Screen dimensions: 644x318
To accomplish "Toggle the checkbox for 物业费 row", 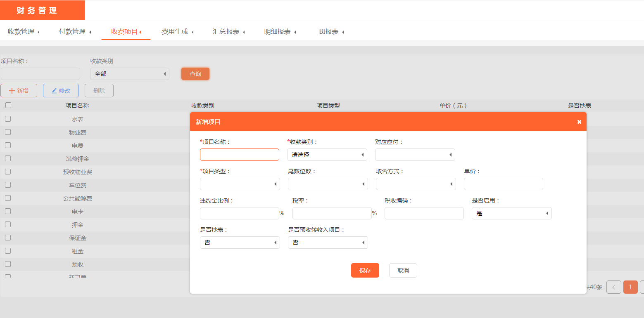I will pyautogui.click(x=8, y=132).
